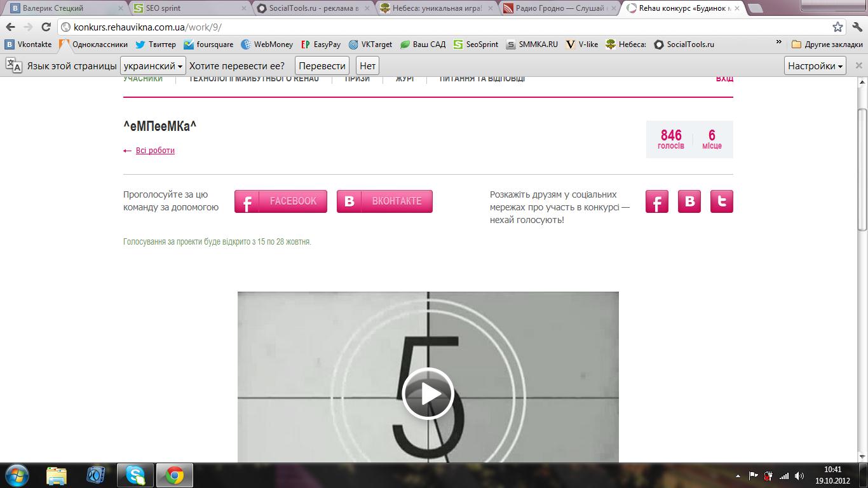Open the SocialTools.ru bookmark
The image size is (868, 488).
click(x=684, y=44)
